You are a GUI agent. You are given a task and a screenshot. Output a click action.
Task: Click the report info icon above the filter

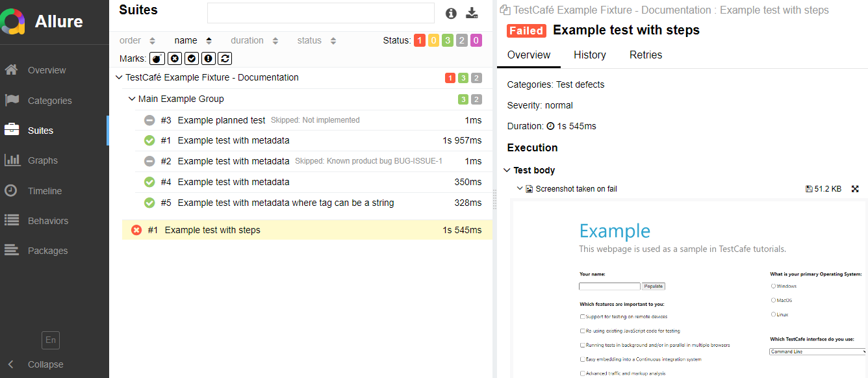pos(451,13)
